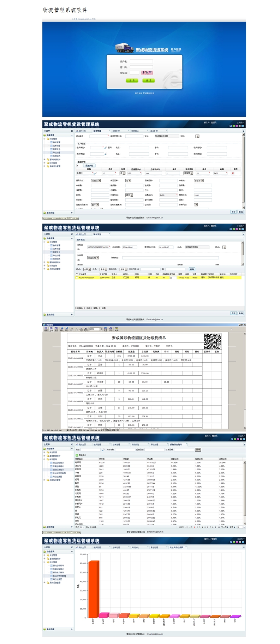Click the 图表展示 icon on the statistics screen
This screenshot has width=280, height=644.
click(77, 455)
